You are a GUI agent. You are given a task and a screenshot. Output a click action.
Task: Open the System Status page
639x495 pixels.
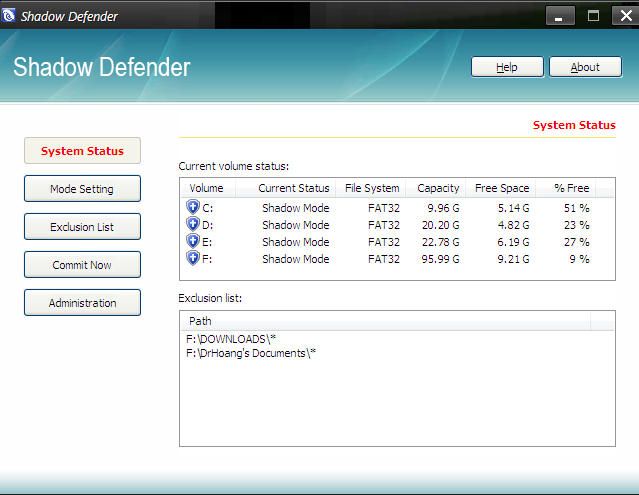(82, 151)
